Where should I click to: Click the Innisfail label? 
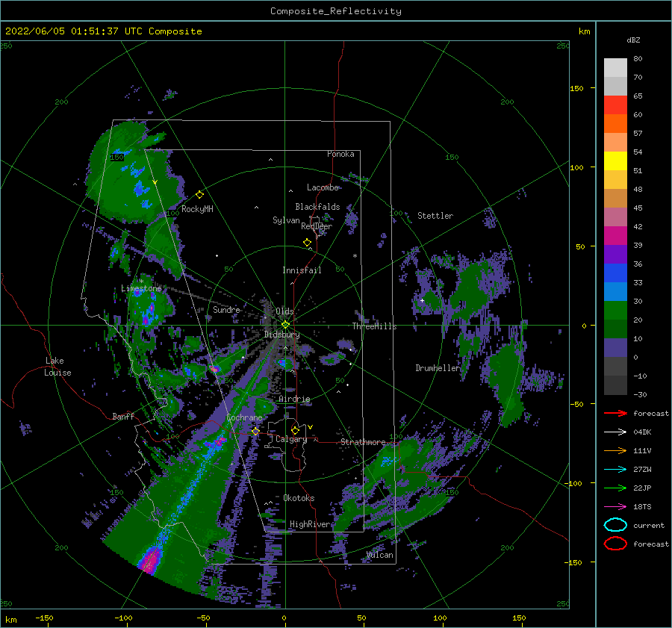tap(302, 270)
